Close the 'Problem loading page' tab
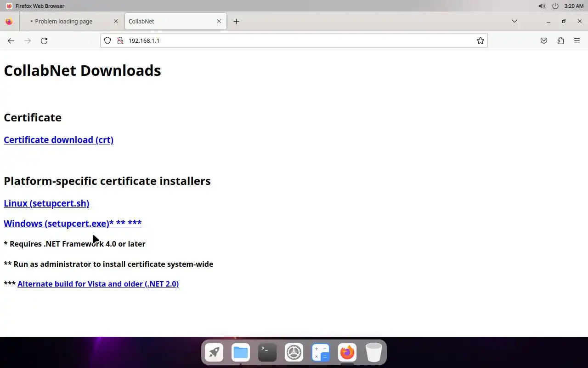Screen dimensions: 588x368 pyautogui.click(x=116, y=21)
